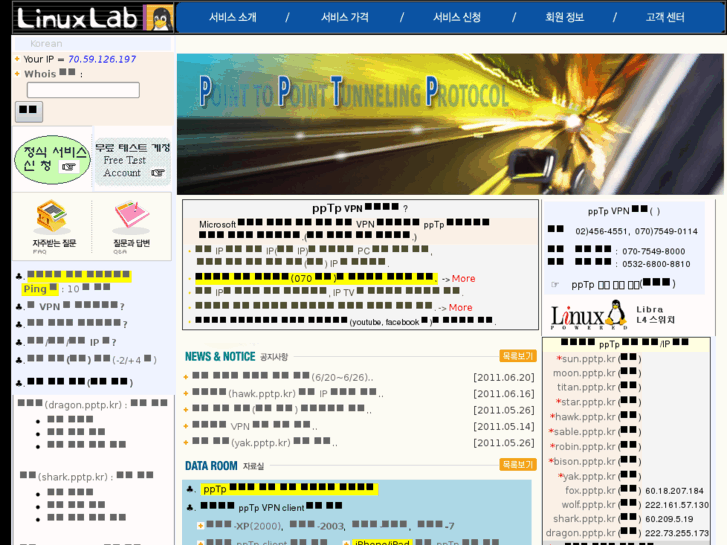Click the green 정식 서비스 신청 button
Image resolution: width=727 pixels, height=545 pixels.
point(52,160)
